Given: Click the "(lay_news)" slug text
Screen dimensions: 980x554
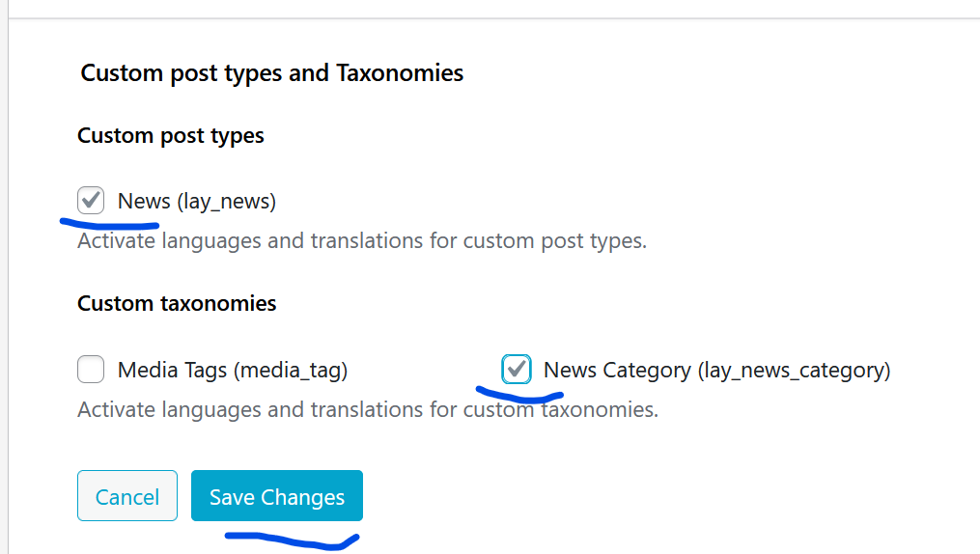Looking at the screenshot, I should [226, 202].
